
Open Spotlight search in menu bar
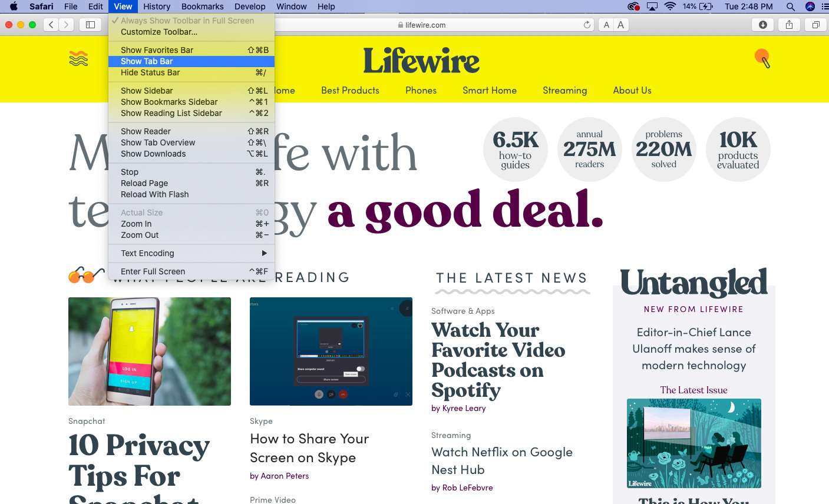(791, 6)
